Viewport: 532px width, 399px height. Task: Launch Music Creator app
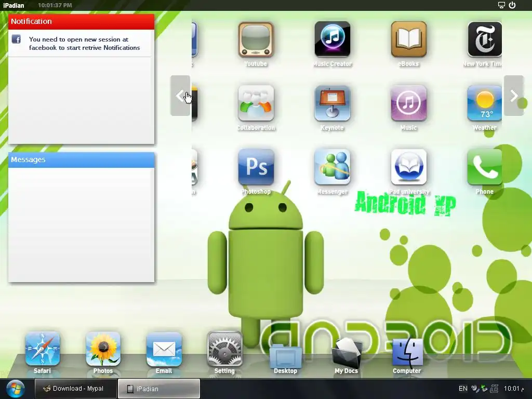[x=332, y=39]
